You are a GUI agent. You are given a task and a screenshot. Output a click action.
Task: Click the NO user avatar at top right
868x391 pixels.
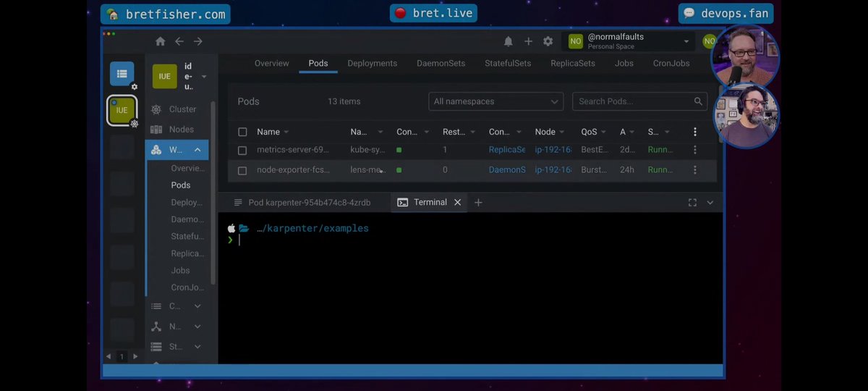(x=710, y=42)
